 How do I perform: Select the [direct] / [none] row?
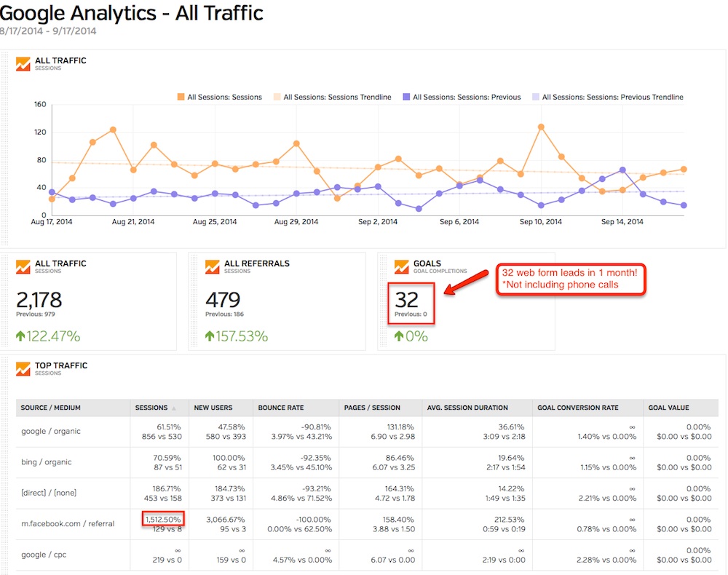[x=367, y=493]
